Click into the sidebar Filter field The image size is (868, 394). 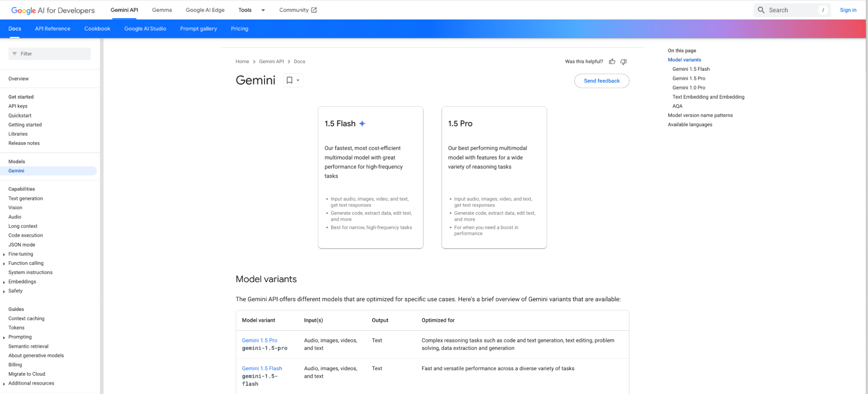pyautogui.click(x=50, y=54)
